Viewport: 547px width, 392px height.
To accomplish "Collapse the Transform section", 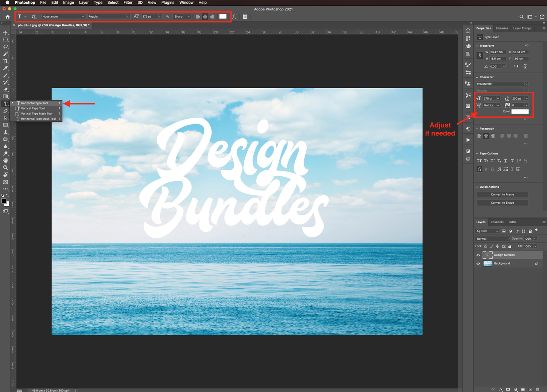I will (x=477, y=46).
